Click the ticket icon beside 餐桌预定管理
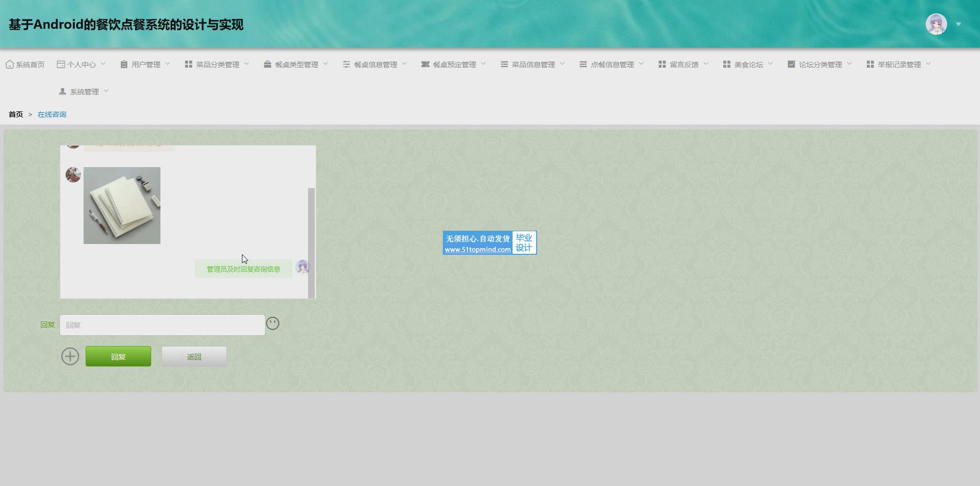This screenshot has height=486, width=980. point(425,65)
